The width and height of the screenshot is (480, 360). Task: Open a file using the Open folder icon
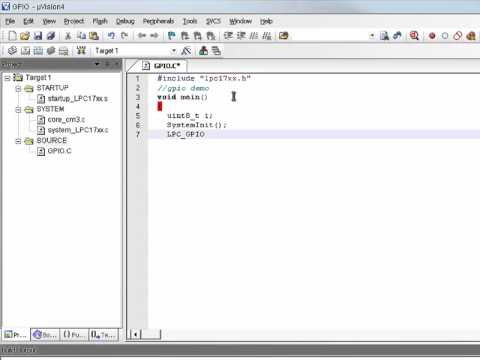[x=25, y=36]
